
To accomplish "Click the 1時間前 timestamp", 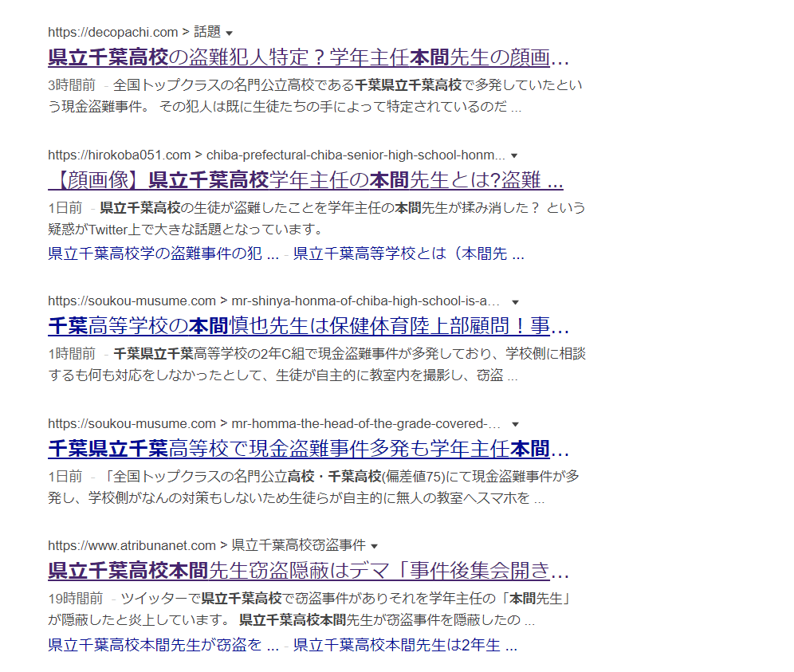I will click(72, 353).
